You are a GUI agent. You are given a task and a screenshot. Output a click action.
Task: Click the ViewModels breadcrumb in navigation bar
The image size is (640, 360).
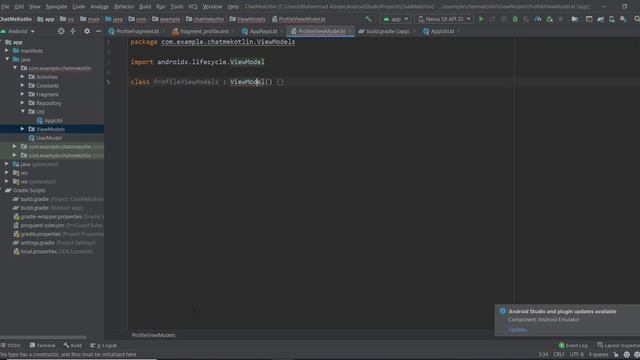[x=247, y=19]
